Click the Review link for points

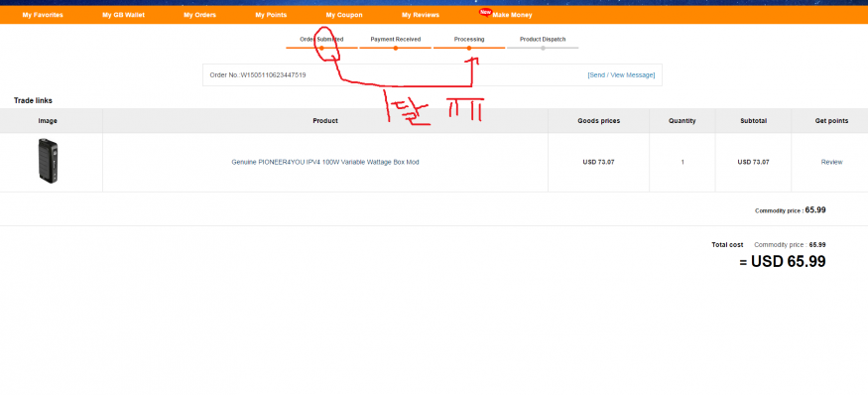[831, 163]
